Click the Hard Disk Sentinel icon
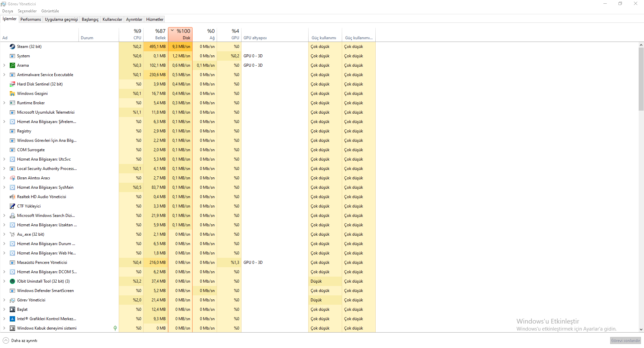 coord(12,84)
